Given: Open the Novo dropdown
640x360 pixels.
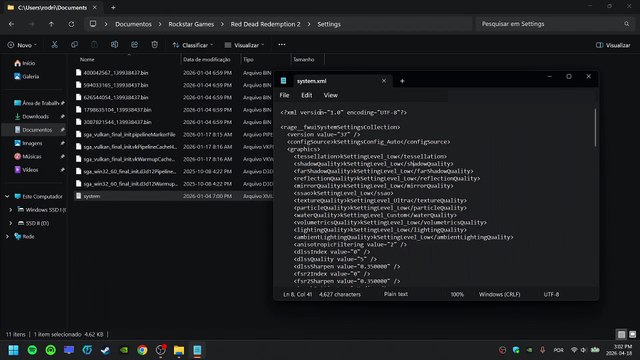Looking at the screenshot, I should coord(22,45).
